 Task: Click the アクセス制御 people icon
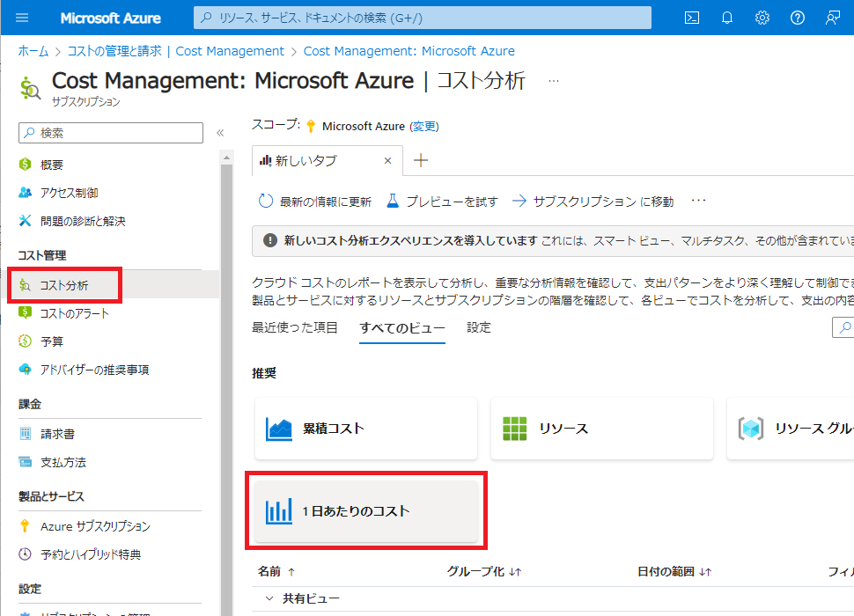(25, 193)
